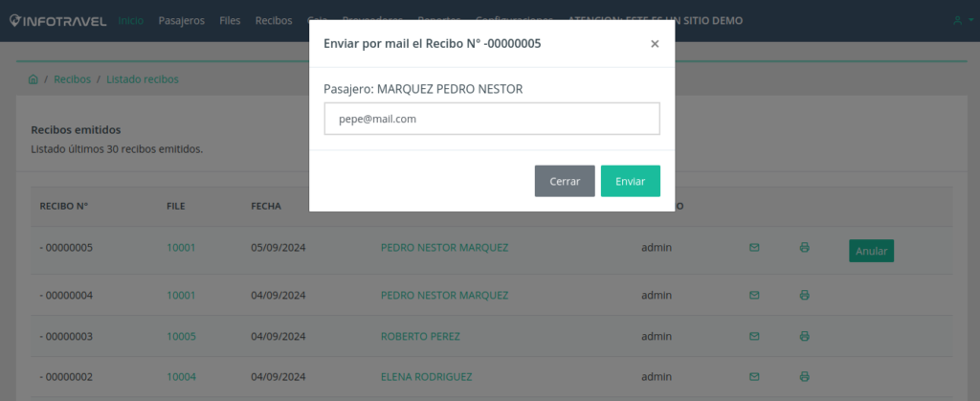Click the mail icon for receipt 00000005
Screen dimensions: 980x401
(754, 247)
